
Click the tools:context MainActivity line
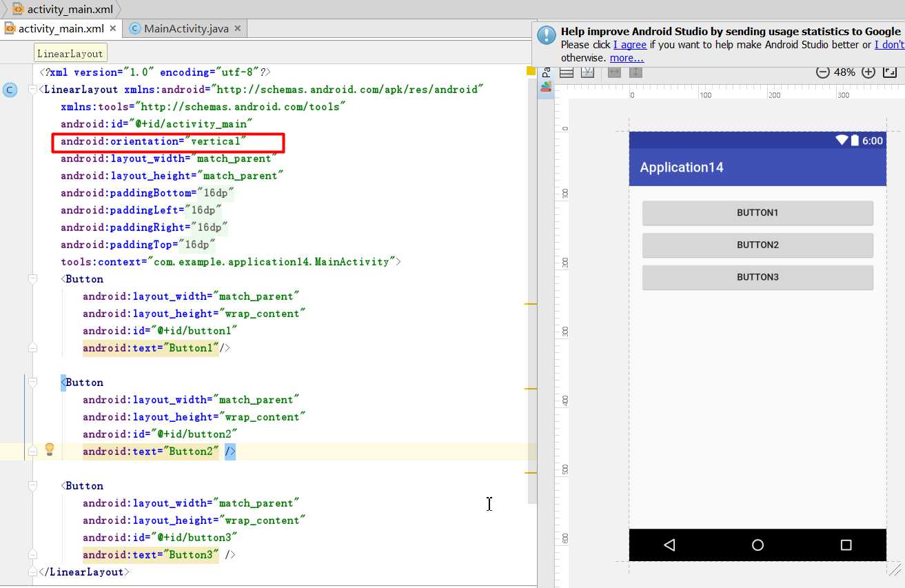point(230,262)
